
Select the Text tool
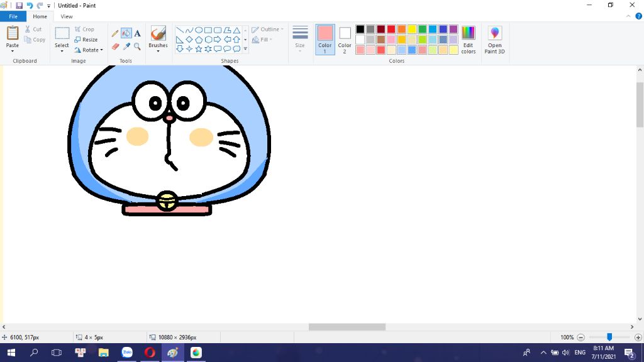coord(137,33)
